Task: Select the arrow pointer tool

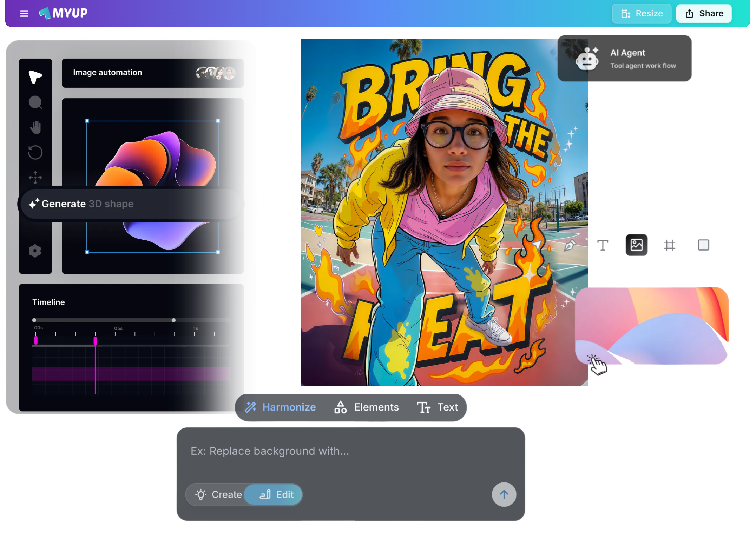Action: [x=35, y=76]
